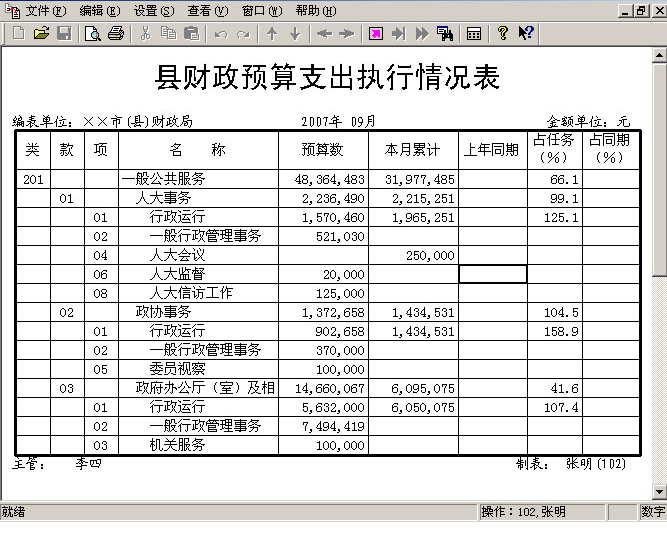Viewport: 667px width, 540px height.
Task: Open print preview magnifier icon
Action: tap(92, 33)
